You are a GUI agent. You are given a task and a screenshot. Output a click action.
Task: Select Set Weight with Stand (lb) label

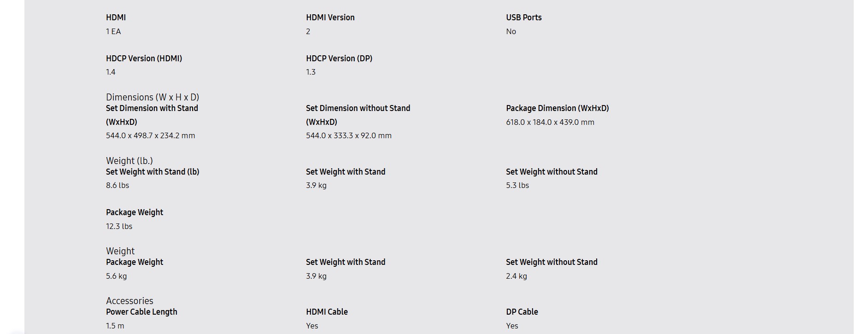pyautogui.click(x=152, y=172)
